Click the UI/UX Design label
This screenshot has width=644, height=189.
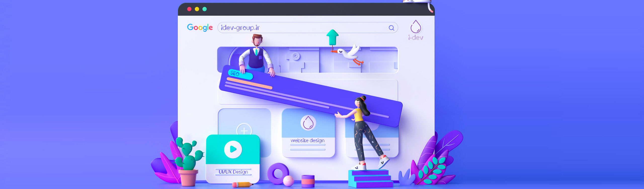(x=233, y=172)
